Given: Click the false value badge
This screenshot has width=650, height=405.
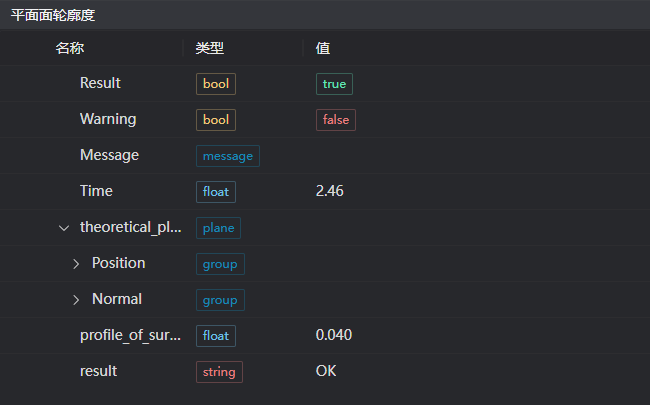Looking at the screenshot, I should (336, 120).
